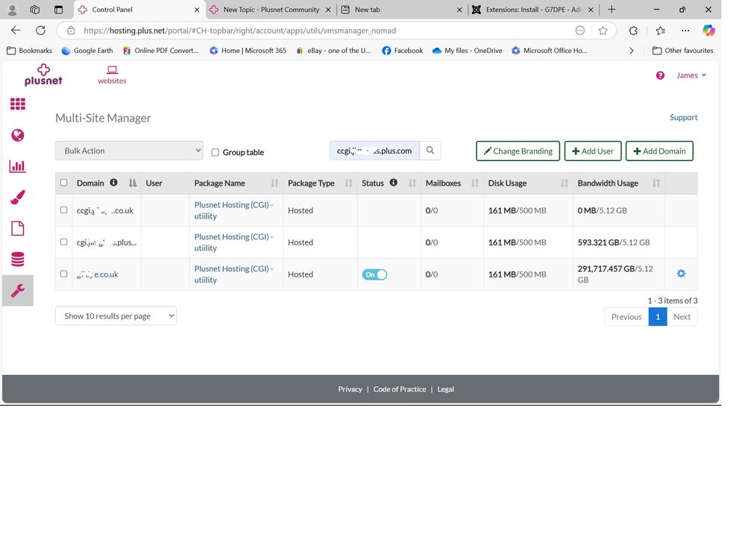Tick the select-all checkbox in table header

pyautogui.click(x=63, y=183)
